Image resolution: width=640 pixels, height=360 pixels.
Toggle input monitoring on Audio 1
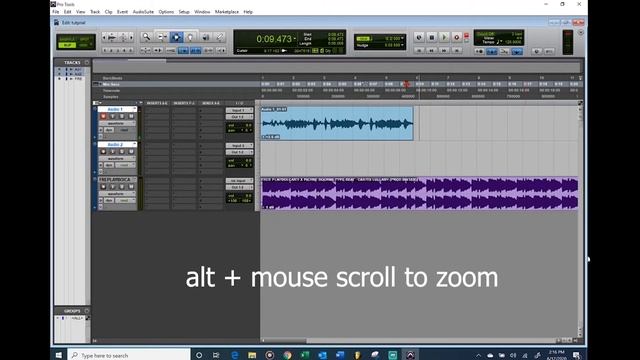tap(113, 117)
